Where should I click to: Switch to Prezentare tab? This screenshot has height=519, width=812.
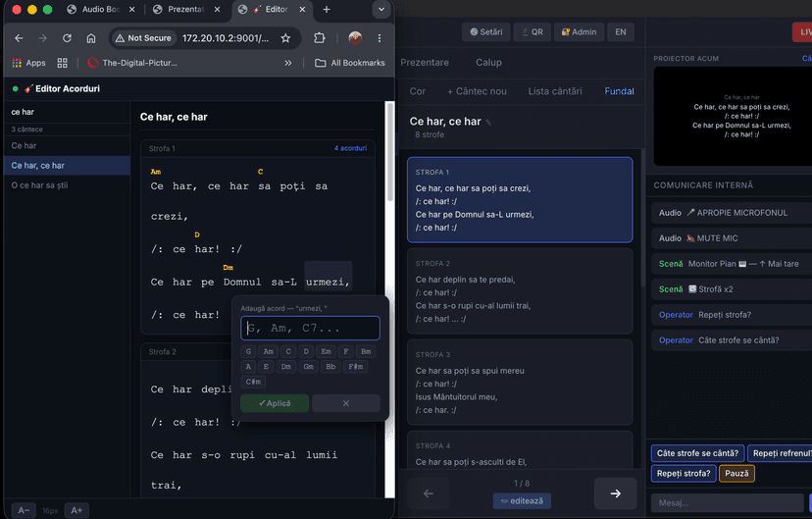coord(425,62)
